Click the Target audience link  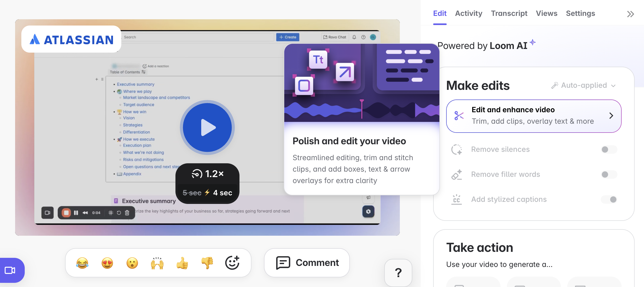[x=138, y=105]
